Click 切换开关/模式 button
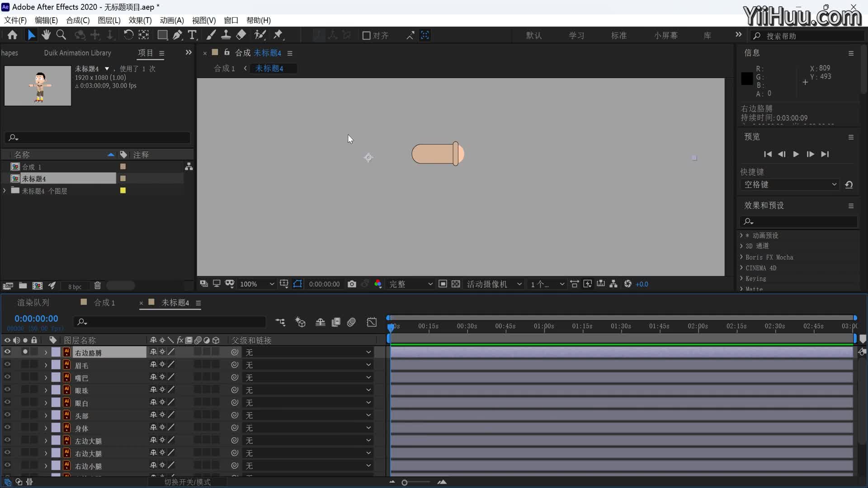Viewport: 868px width, 488px height. (x=187, y=482)
